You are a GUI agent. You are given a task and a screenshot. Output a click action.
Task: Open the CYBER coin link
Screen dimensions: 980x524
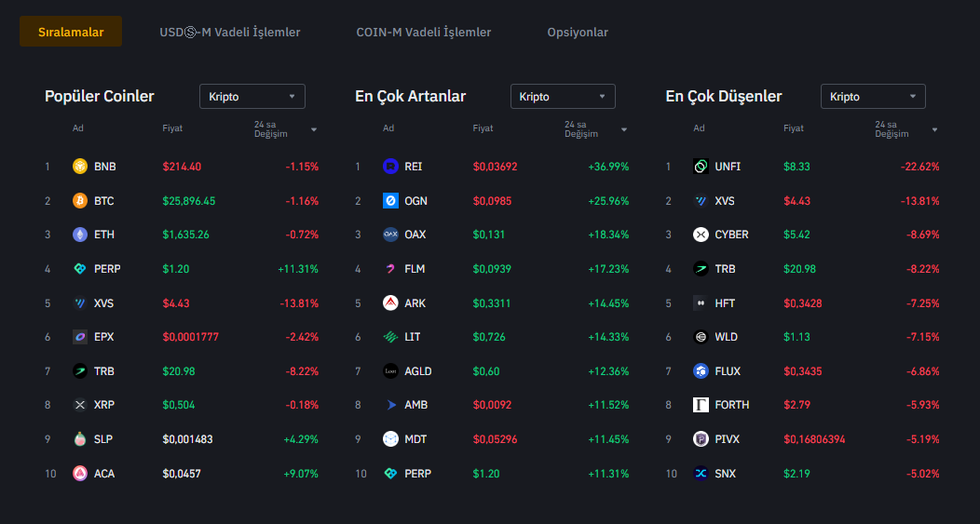[731, 235]
